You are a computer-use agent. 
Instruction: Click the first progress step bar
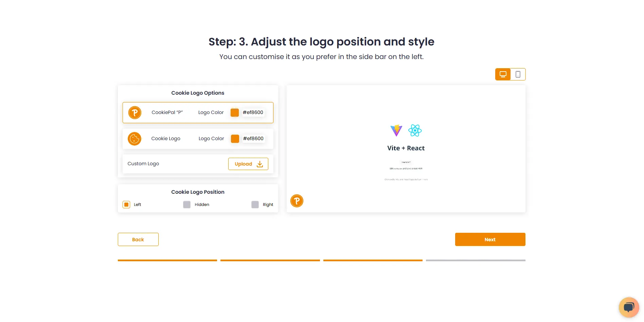pos(167,260)
